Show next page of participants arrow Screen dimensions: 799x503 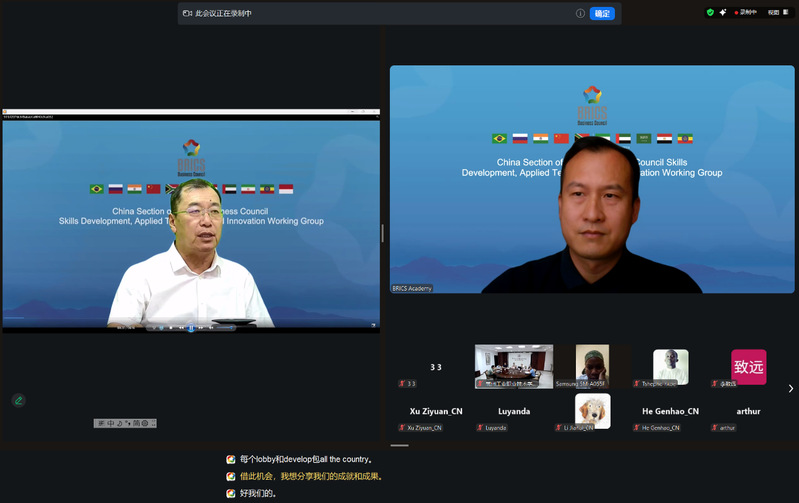click(790, 388)
